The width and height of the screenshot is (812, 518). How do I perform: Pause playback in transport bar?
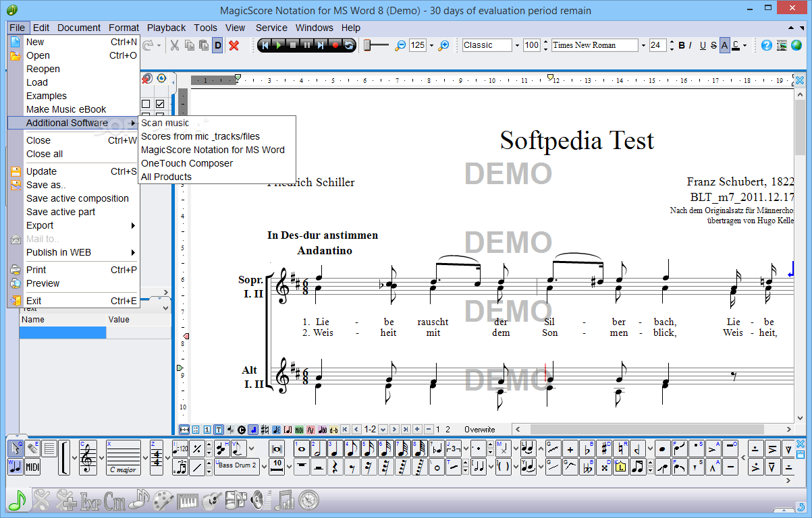pyautogui.click(x=306, y=45)
